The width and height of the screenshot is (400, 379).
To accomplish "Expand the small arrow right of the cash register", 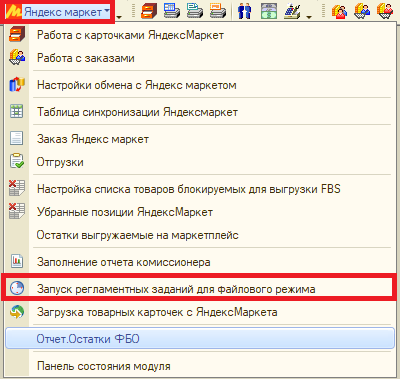I will click(309, 17).
